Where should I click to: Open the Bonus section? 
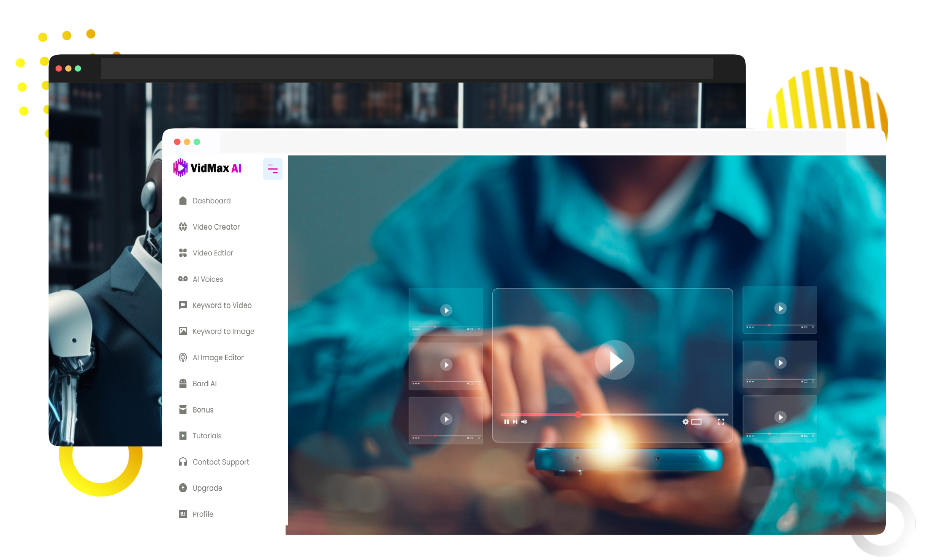pos(203,410)
